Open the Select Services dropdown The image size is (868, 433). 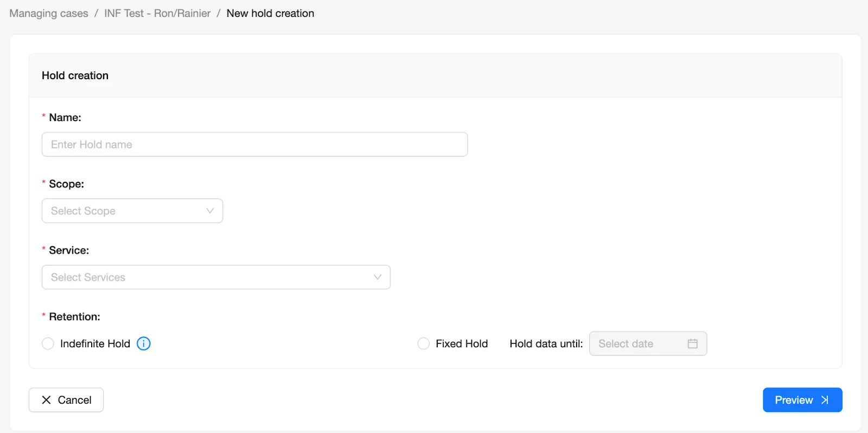pyautogui.click(x=216, y=277)
